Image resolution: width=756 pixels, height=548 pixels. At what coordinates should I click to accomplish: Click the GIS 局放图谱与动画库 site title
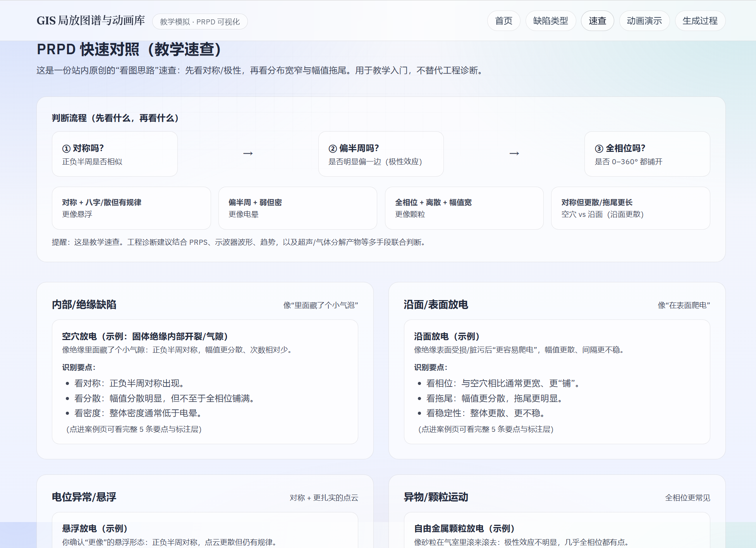(x=91, y=21)
